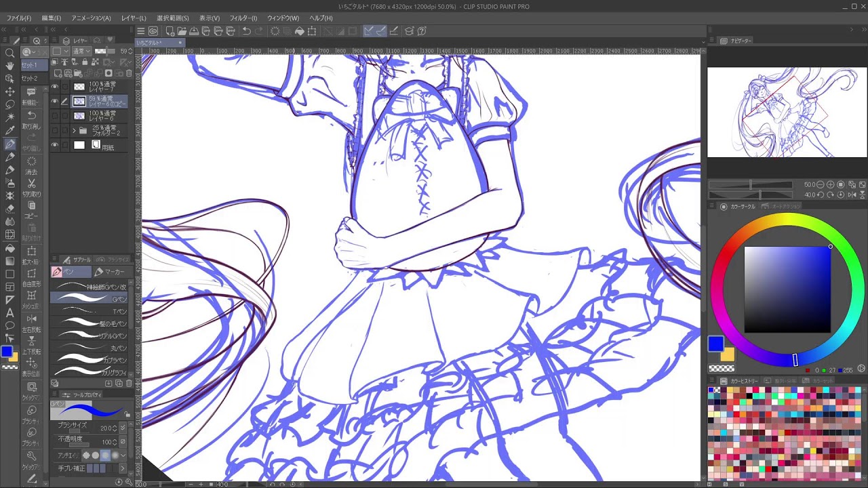Hide the 用紙 paper layer

(x=55, y=145)
